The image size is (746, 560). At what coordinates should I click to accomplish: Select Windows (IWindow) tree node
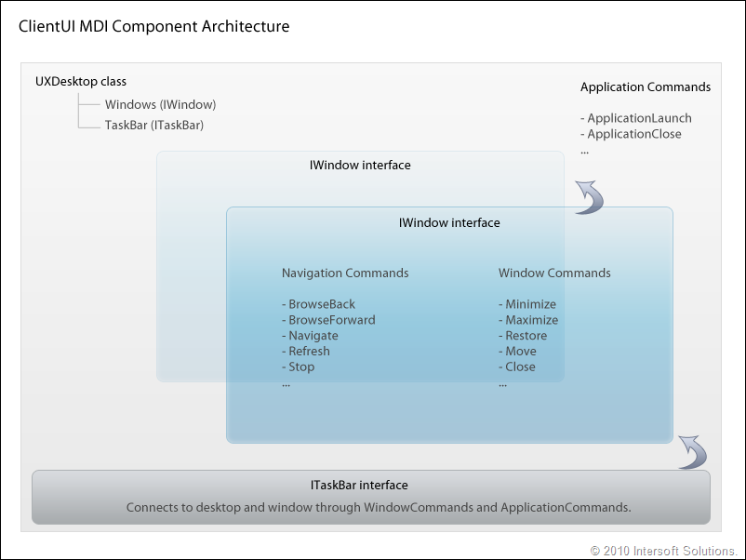pyautogui.click(x=160, y=105)
